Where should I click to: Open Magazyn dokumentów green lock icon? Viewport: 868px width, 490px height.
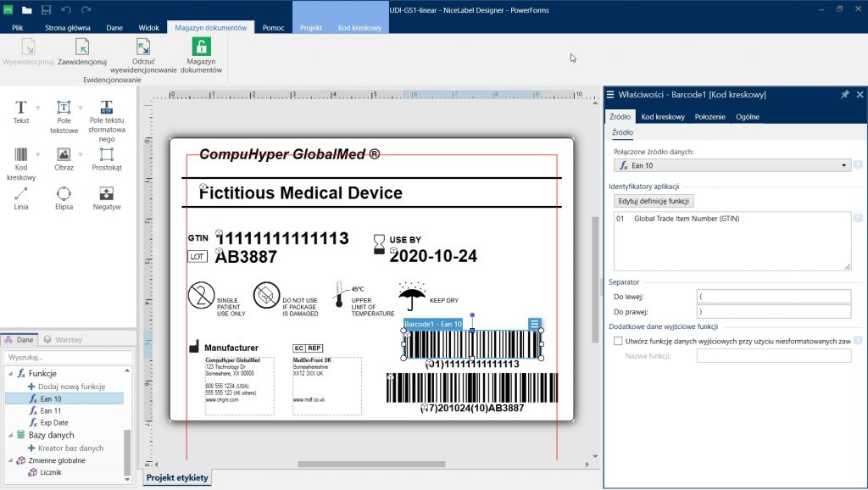201,47
